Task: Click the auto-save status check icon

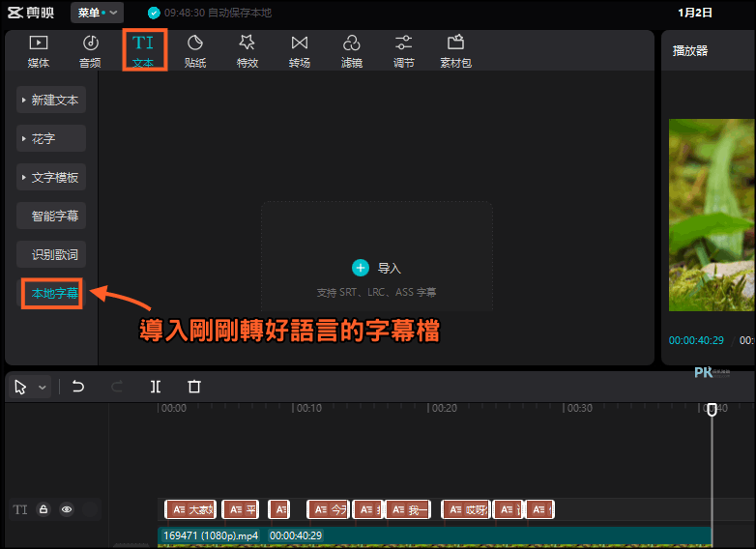Action: coord(154,13)
